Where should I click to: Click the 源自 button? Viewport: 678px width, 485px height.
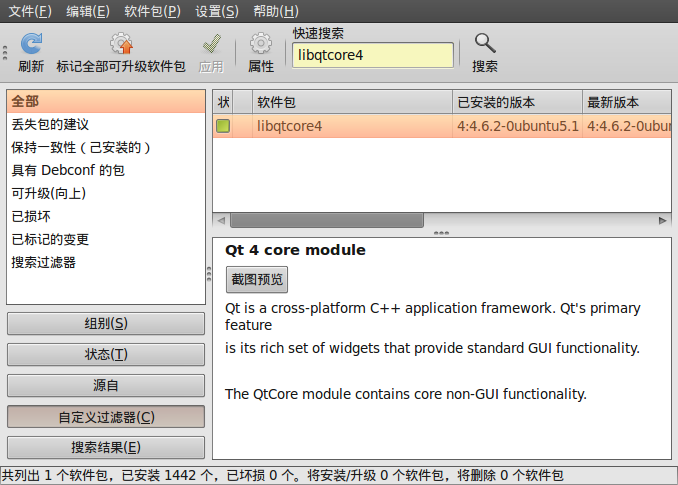click(x=106, y=386)
